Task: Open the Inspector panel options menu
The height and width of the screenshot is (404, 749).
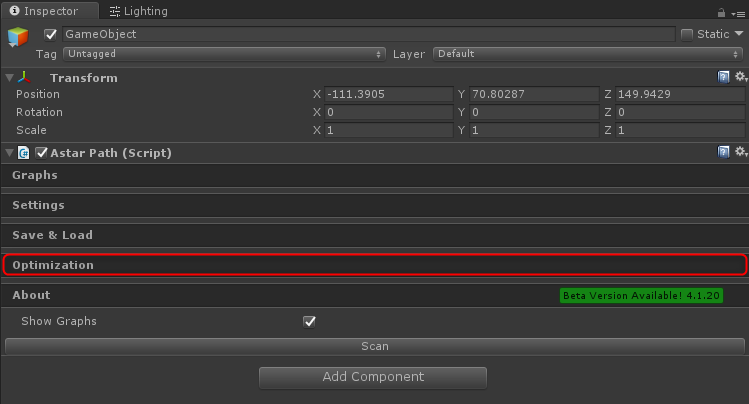Action: point(738,12)
